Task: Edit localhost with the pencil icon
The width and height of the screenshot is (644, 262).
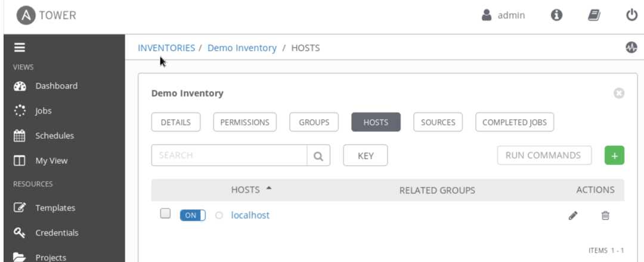Action: pyautogui.click(x=573, y=216)
